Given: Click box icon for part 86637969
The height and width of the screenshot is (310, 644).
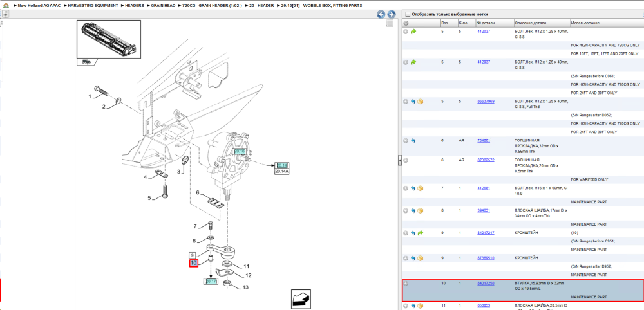Looking at the screenshot, I should (x=421, y=101).
